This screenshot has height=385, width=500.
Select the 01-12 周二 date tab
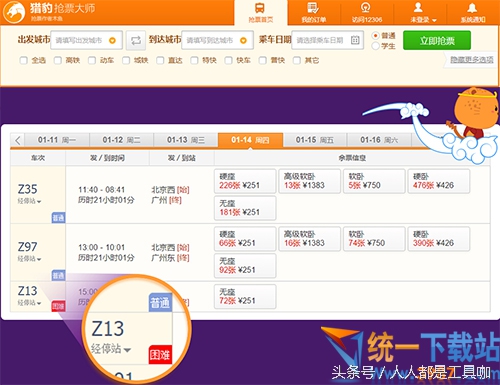tap(121, 140)
